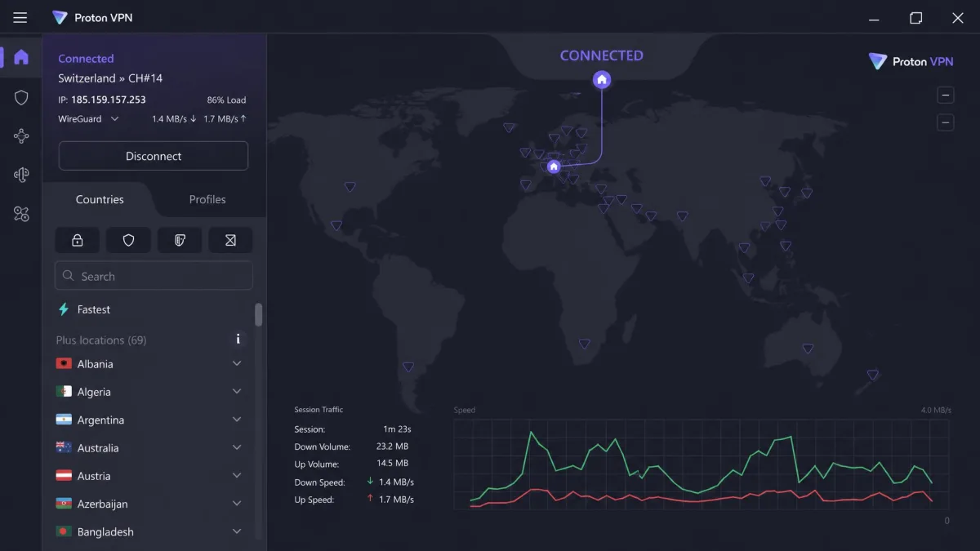Expand the Albania server list

(237, 363)
